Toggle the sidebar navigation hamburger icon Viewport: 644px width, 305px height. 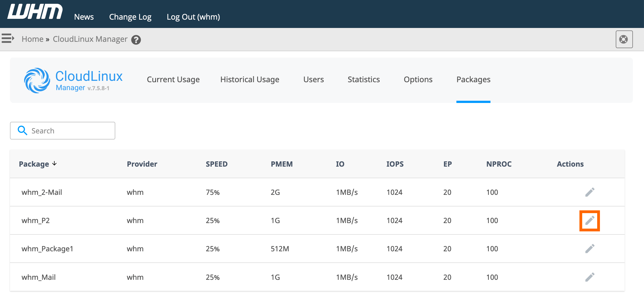[x=8, y=38]
